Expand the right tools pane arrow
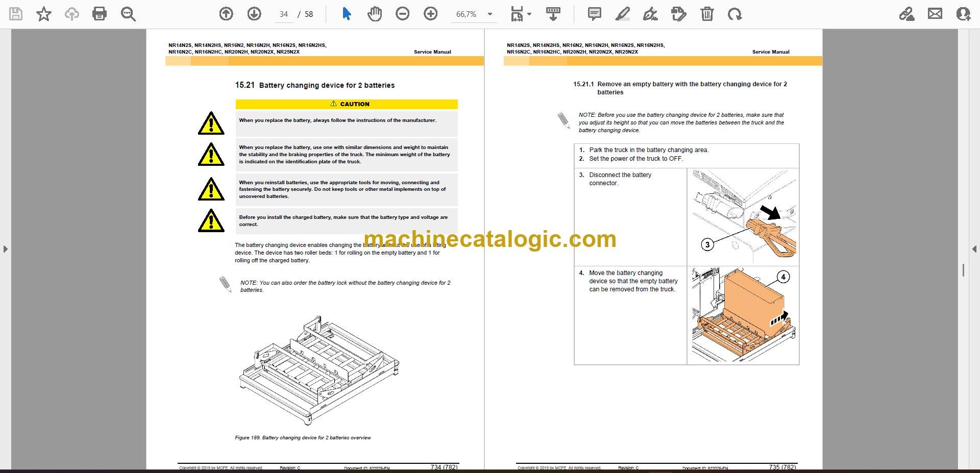980x473 pixels. tap(974, 249)
